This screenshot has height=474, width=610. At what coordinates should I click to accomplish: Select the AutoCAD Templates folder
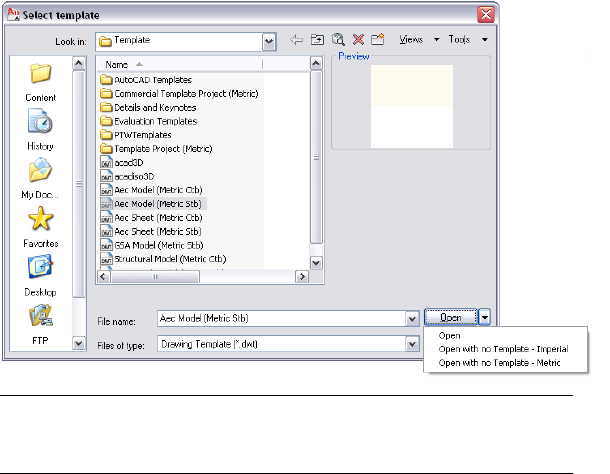point(146,80)
